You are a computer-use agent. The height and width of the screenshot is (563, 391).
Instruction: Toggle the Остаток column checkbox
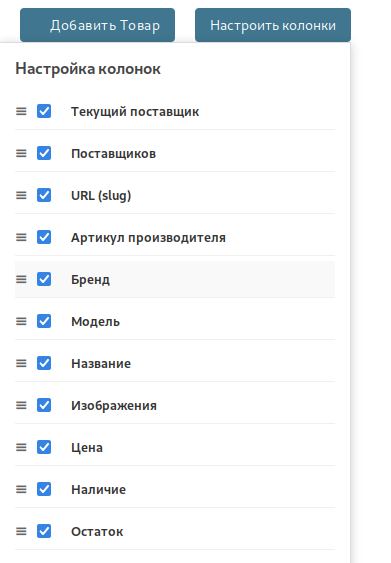pos(44,531)
